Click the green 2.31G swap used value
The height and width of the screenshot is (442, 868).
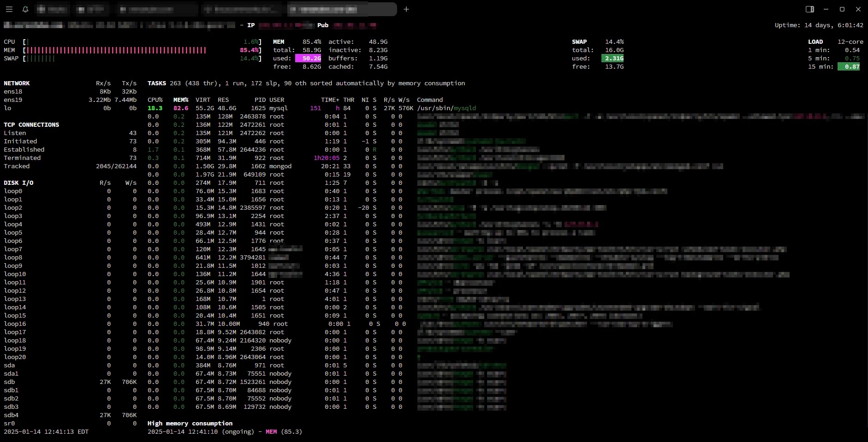tap(612, 59)
